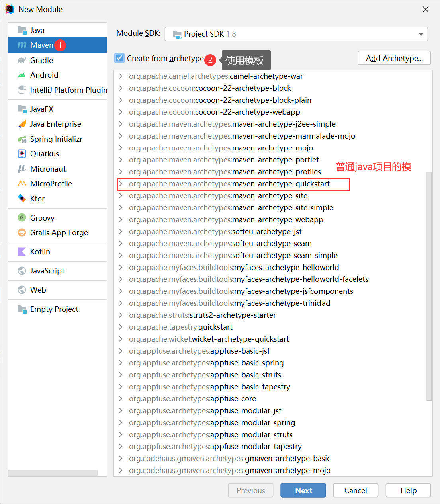Click the disabled Previous button
Image resolution: width=440 pixels, height=504 pixels.
click(x=250, y=490)
